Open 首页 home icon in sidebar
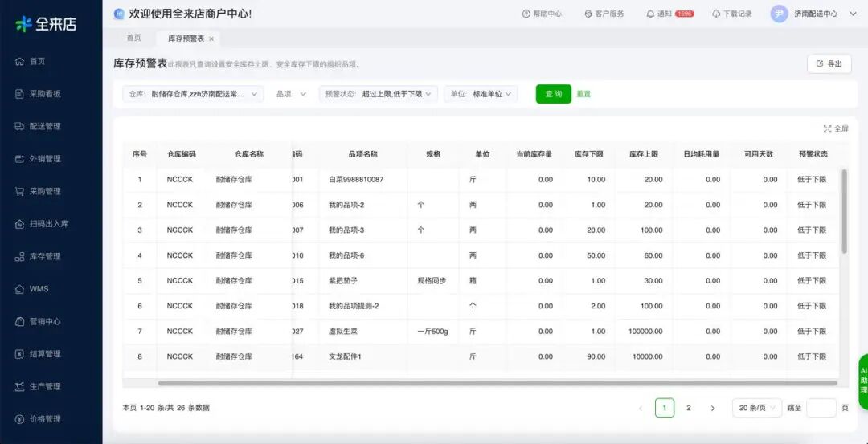 [19, 61]
